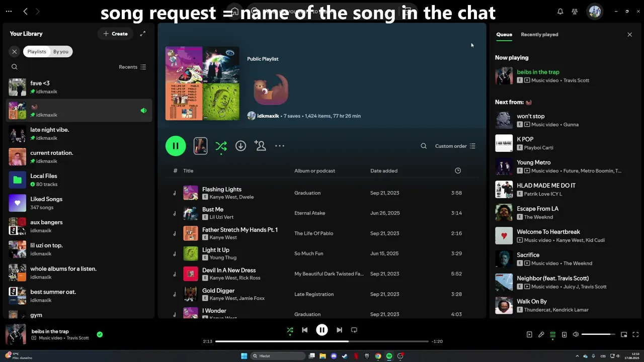644x362 pixels.
Task: Switch to the Recently played tab
Action: tap(539, 35)
